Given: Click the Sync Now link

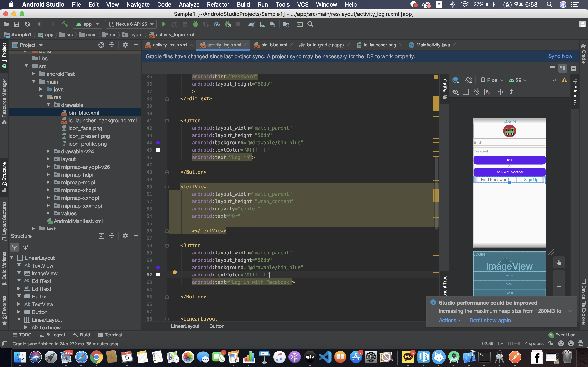Looking at the screenshot, I should click(560, 56).
